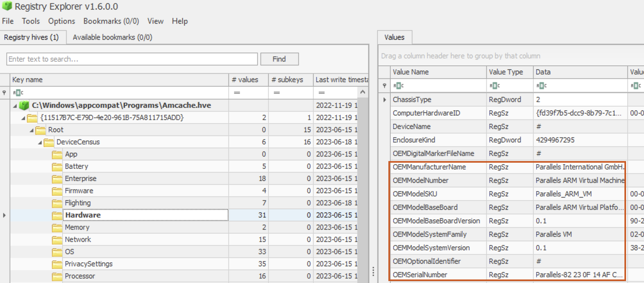Click the key tree scrollbar up arrow
This screenshot has width=644, height=283.
tap(363, 92)
